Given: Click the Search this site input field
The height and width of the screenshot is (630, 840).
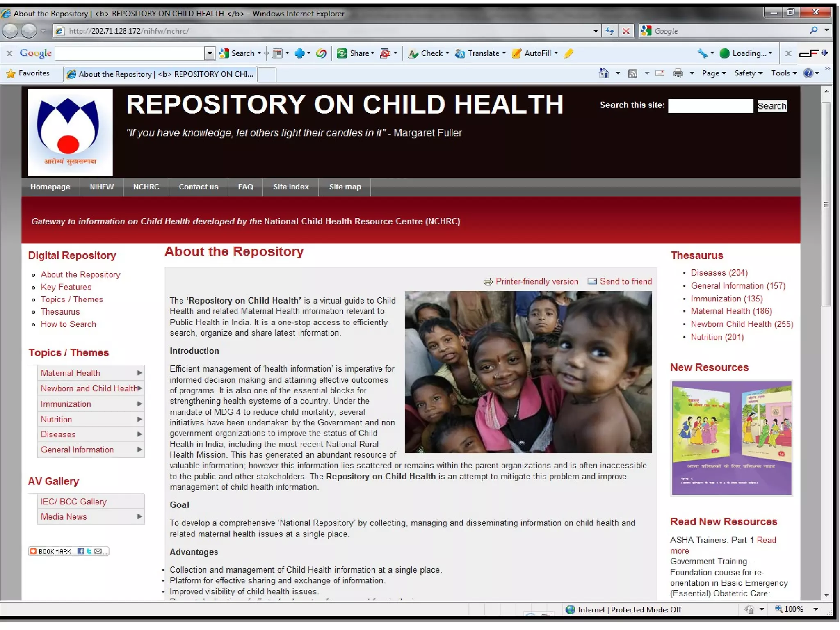Looking at the screenshot, I should (x=710, y=106).
